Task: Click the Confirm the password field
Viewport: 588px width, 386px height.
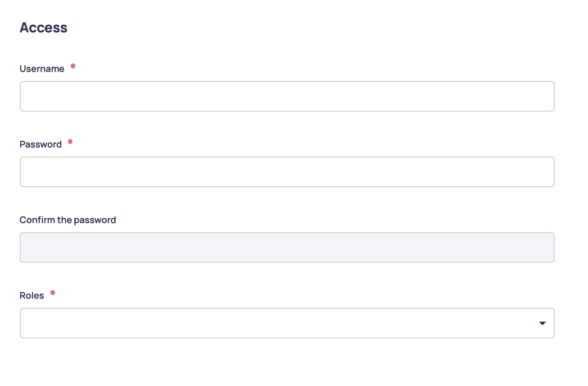Action: tap(287, 247)
